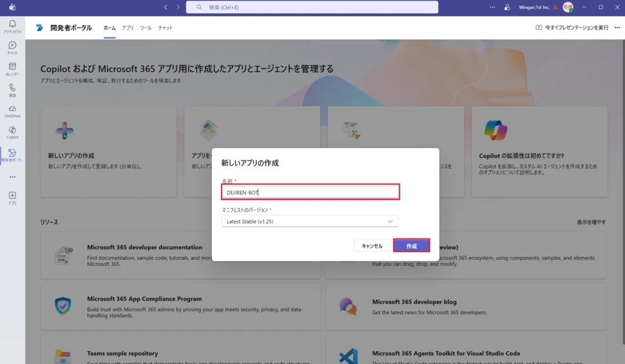Click the user profile avatar
625x364 pixels.
coord(568,7)
